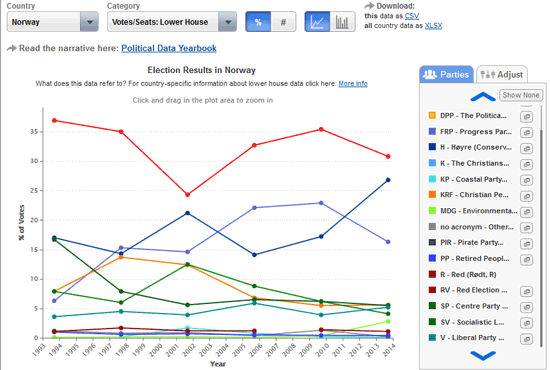Collapse party list with up chevron
Image resolution: width=550 pixels, height=370 pixels.
(483, 96)
